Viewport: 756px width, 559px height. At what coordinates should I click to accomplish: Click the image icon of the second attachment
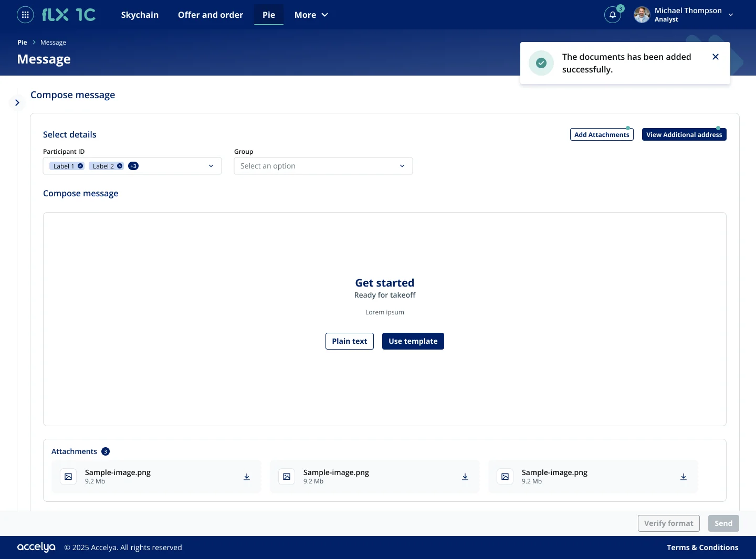(287, 477)
